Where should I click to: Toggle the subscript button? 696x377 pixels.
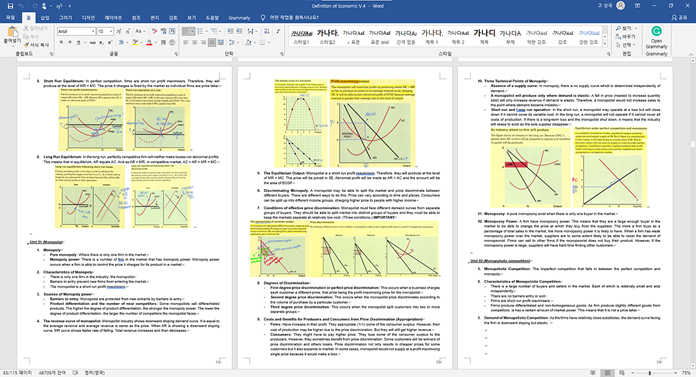pyautogui.click(x=101, y=43)
